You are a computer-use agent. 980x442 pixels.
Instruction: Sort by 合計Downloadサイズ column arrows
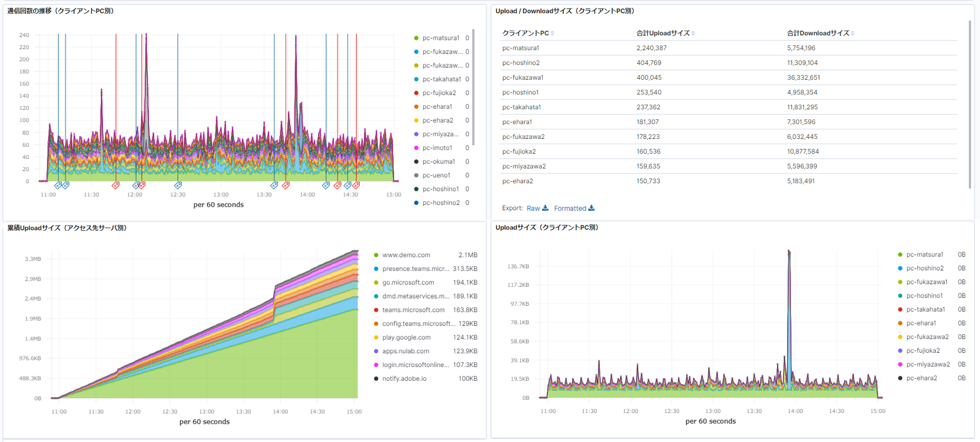853,33
